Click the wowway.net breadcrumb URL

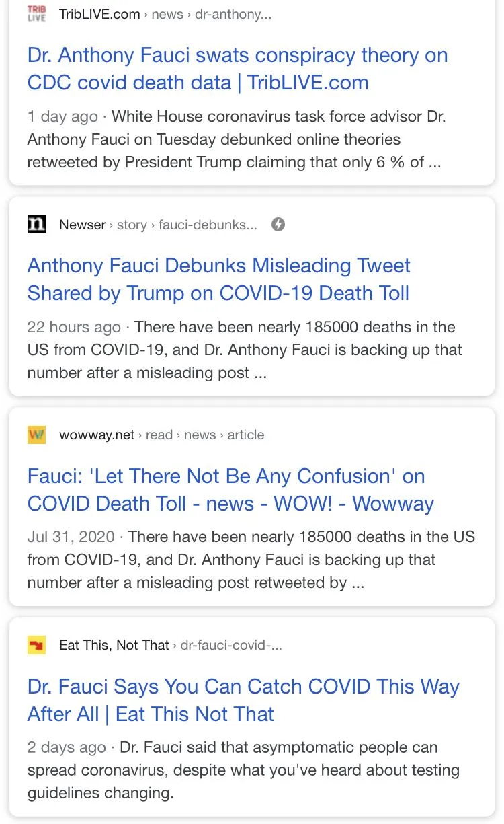click(x=161, y=435)
